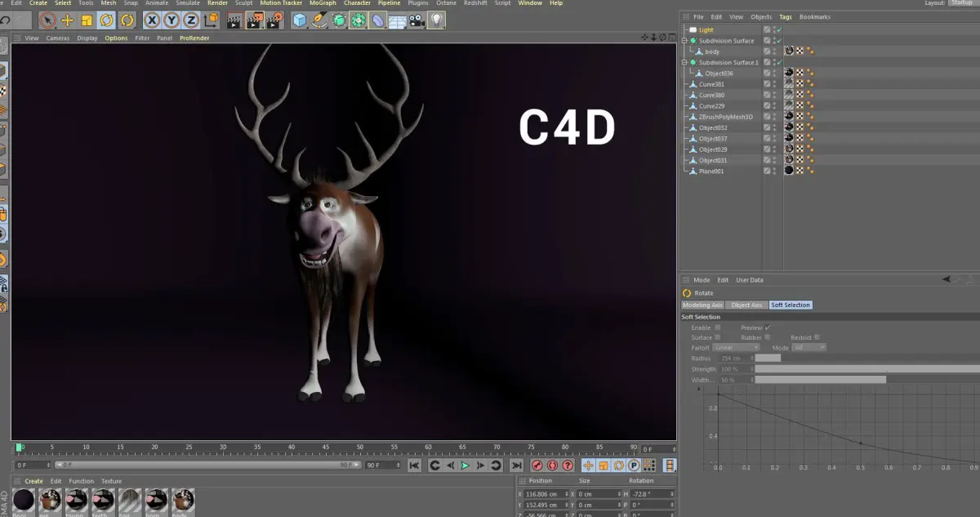Click the keyframe selection question-mark icon
Viewport: 980px width, 517px height.
pyautogui.click(x=568, y=466)
